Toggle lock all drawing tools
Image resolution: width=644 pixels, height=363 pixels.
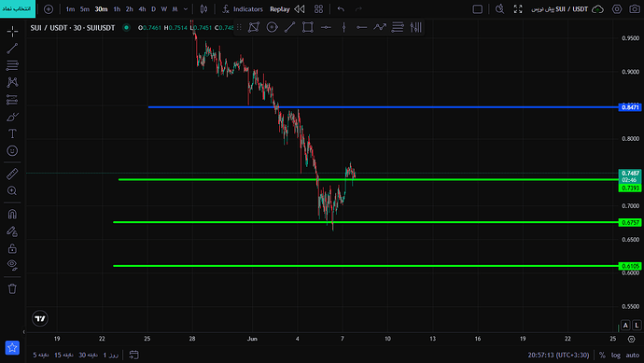(12, 248)
